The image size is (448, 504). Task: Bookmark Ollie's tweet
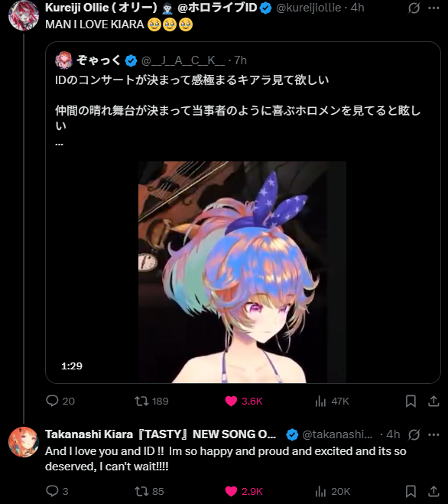(x=411, y=401)
